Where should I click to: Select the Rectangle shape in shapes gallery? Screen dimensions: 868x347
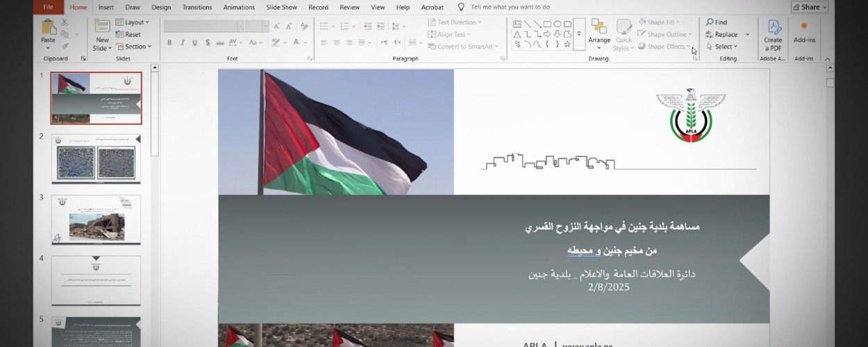tap(547, 24)
